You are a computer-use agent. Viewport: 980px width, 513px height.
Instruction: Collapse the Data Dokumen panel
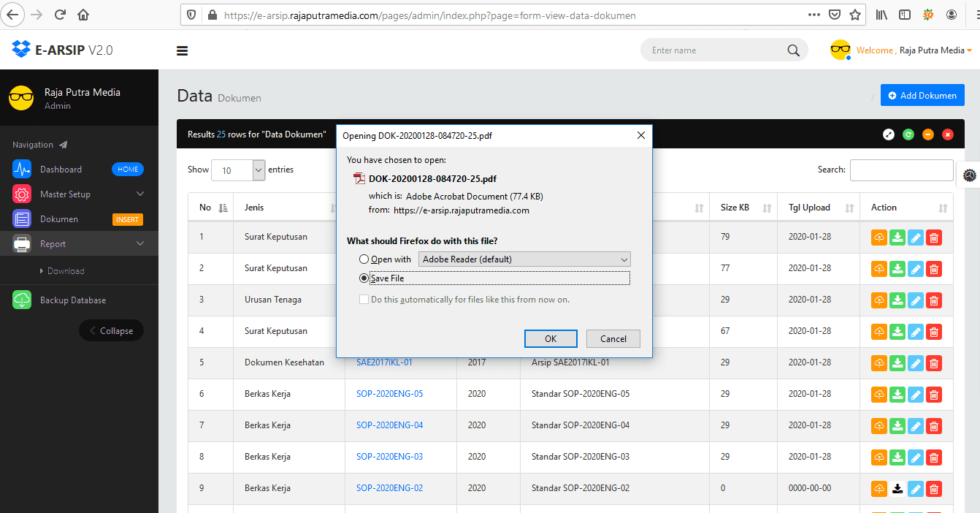tap(928, 134)
